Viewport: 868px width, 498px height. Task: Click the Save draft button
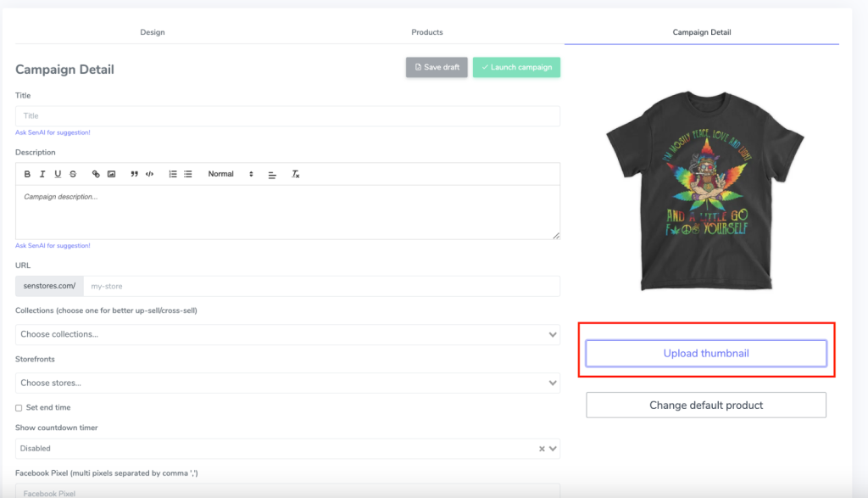(x=437, y=67)
